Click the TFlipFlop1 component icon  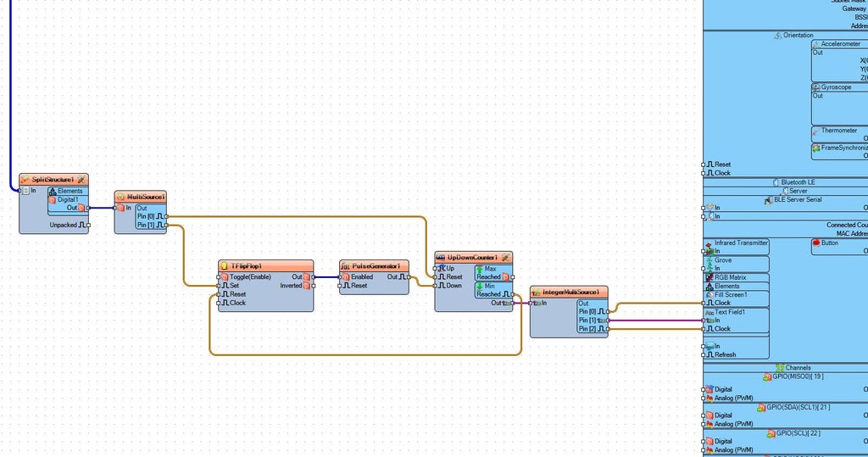[x=224, y=266]
